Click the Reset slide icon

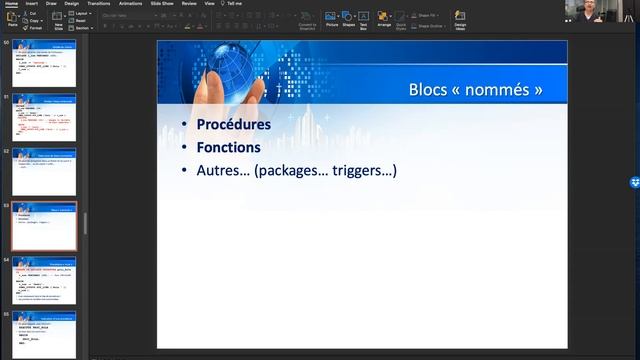click(71, 21)
